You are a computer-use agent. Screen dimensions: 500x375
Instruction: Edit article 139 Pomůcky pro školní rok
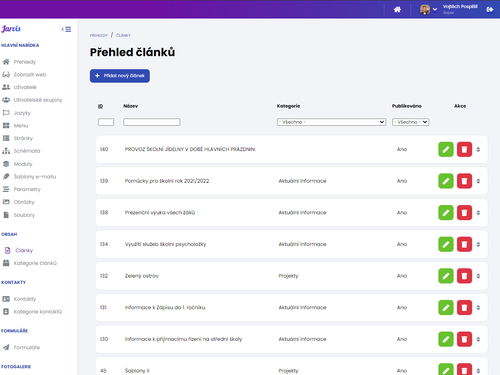(x=446, y=181)
